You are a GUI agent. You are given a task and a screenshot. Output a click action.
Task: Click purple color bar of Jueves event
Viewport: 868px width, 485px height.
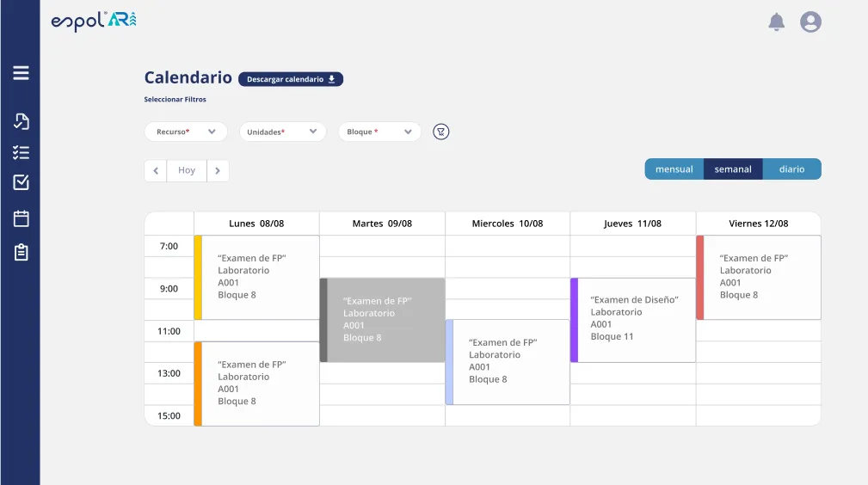574,320
